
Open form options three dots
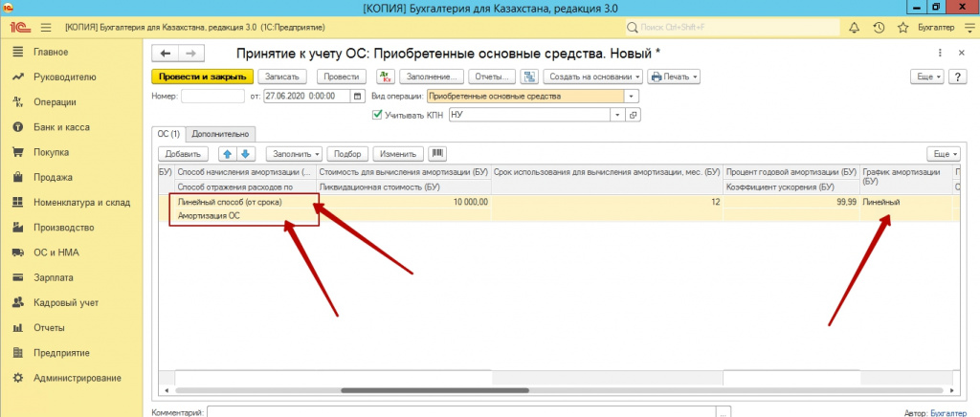pyautogui.click(x=940, y=54)
